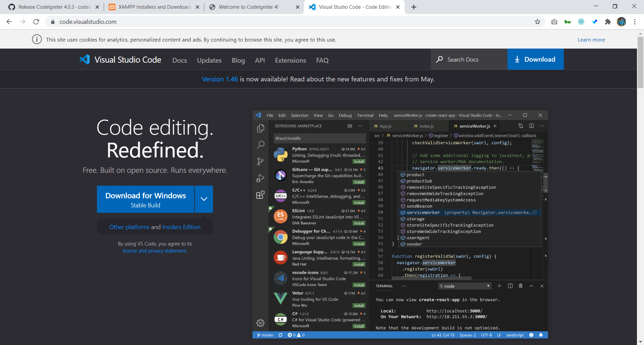Viewport: 644px width, 345px height.
Task: Click the Search Docs magnifier icon
Action: coord(439,59)
